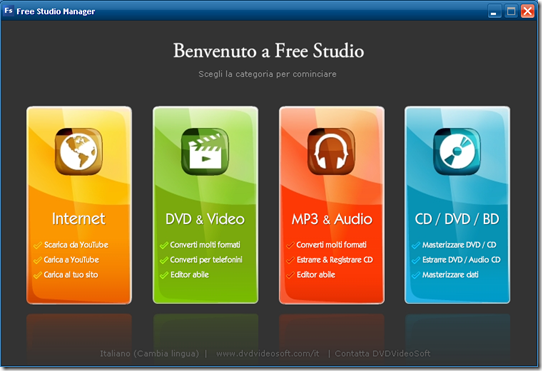542x371 pixels.
Task: Select the DVD & Video category title
Action: 205,219
